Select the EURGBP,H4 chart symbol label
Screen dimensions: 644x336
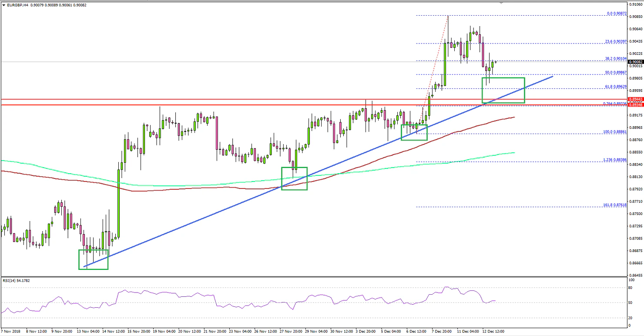19,6
